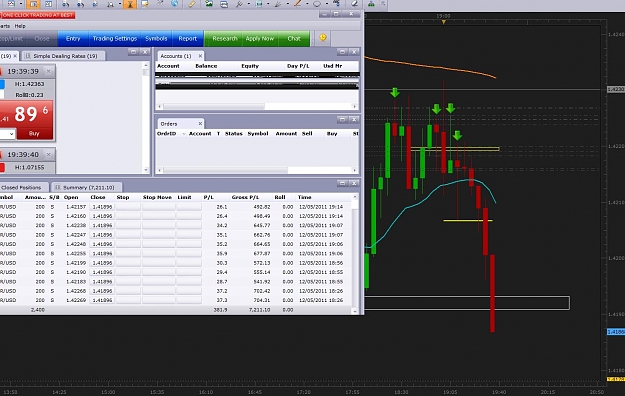This screenshot has height=396, width=625.
Task: Click the highlighted orange chart layout icon
Action: [33, 4]
